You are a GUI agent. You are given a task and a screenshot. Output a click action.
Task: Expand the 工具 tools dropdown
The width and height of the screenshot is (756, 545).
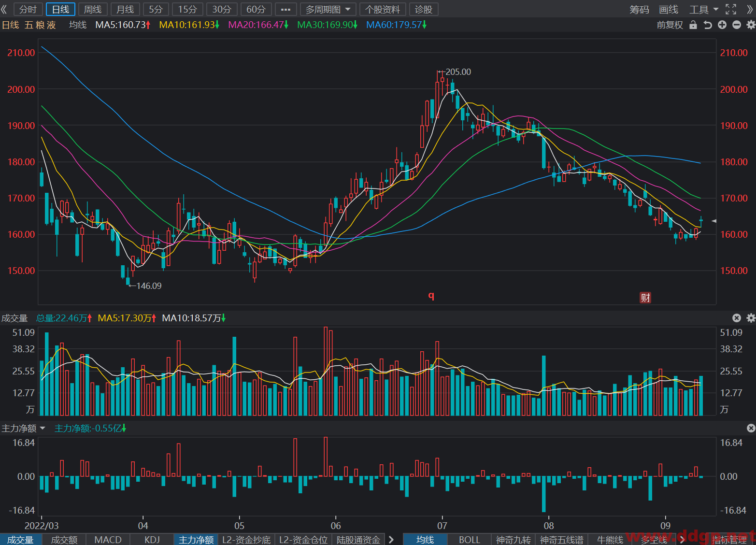pyautogui.click(x=704, y=9)
